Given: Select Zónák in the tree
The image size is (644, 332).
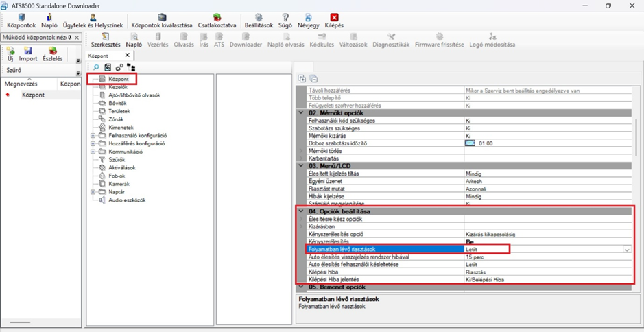Looking at the screenshot, I should coord(115,119).
